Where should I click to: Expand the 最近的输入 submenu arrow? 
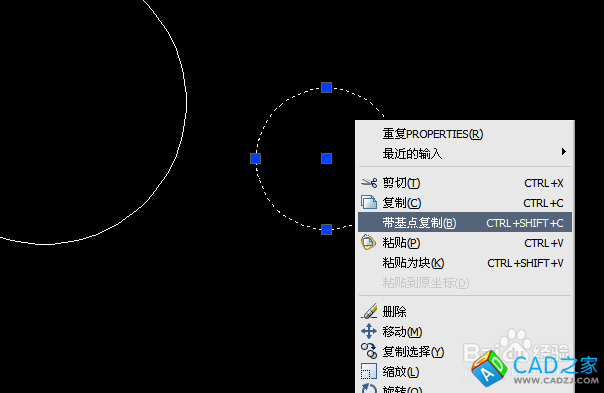pyautogui.click(x=564, y=152)
